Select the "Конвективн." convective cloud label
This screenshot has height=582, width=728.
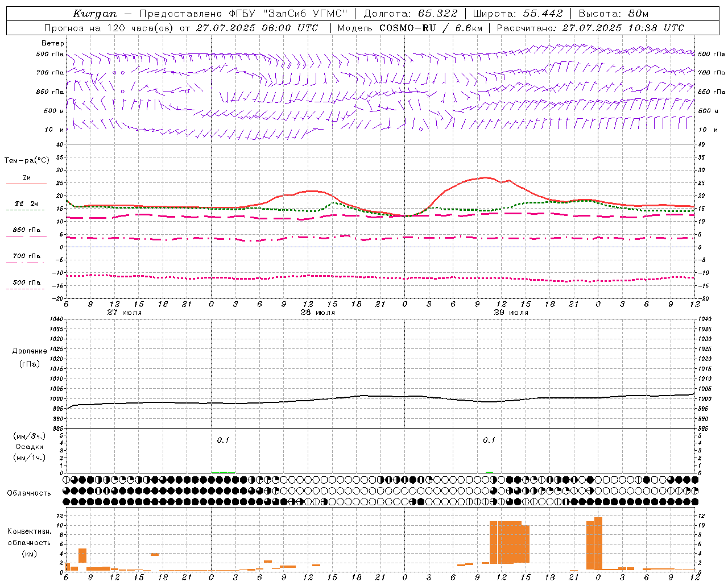[29, 531]
